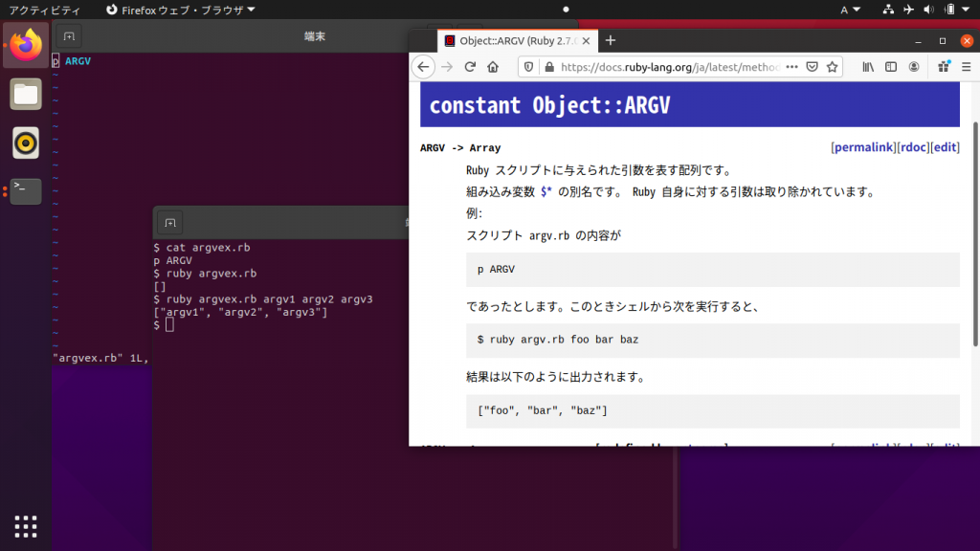Screen dimensions: 980x551
Task: Open the Firefox home page
Action: click(x=492, y=67)
